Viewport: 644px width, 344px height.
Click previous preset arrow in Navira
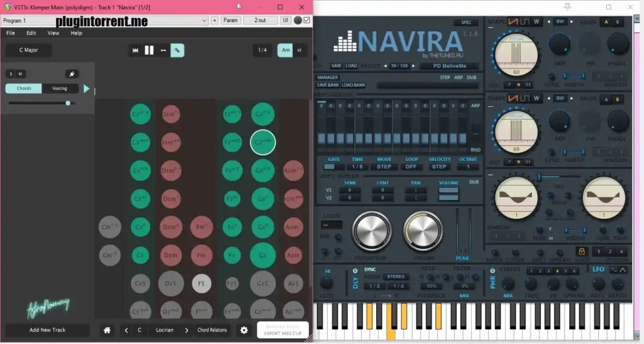click(386, 66)
